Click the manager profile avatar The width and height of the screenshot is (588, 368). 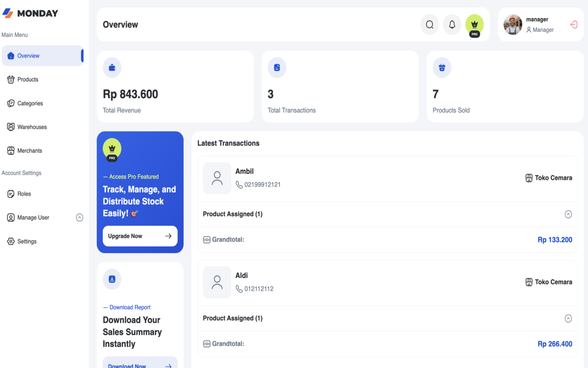513,25
